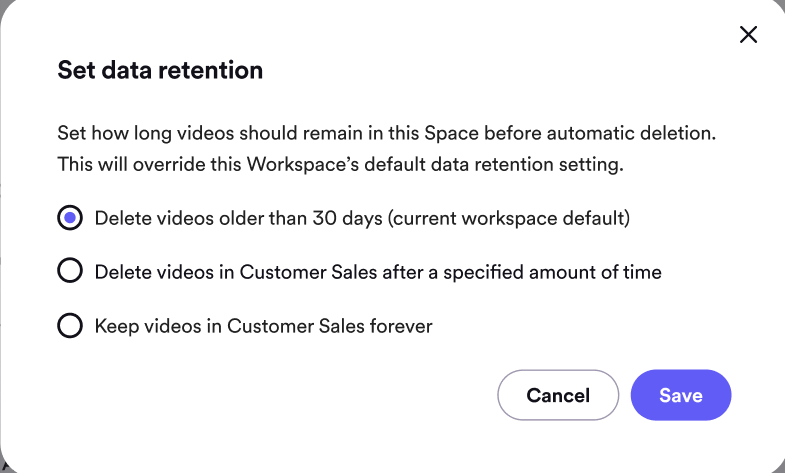785x473 pixels.
Task: Click the word 'Workspace's' in the description
Action: (303, 164)
